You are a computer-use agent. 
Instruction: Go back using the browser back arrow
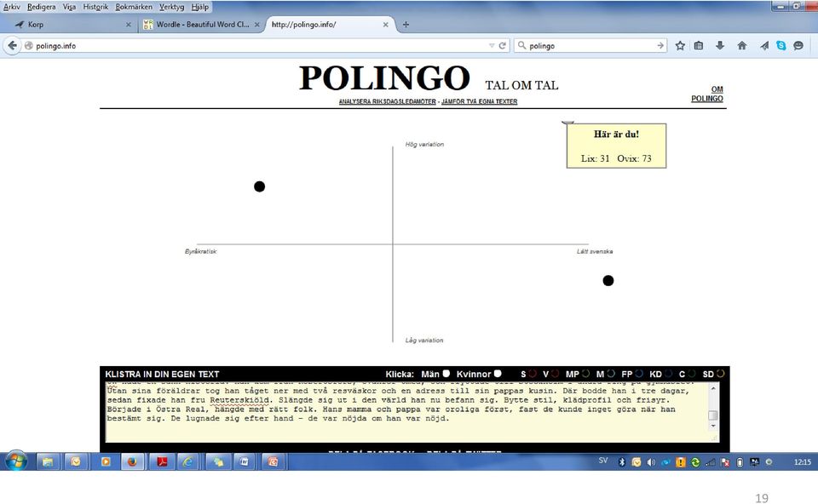[13, 45]
